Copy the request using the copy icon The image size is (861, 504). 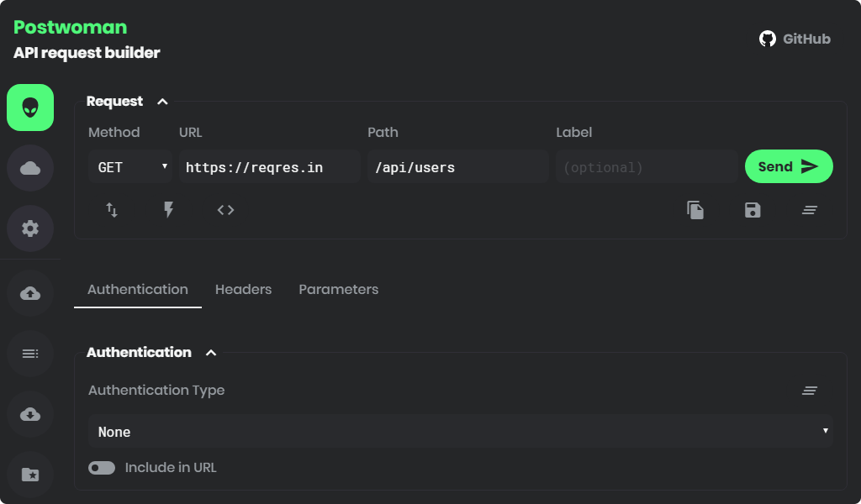tap(695, 210)
